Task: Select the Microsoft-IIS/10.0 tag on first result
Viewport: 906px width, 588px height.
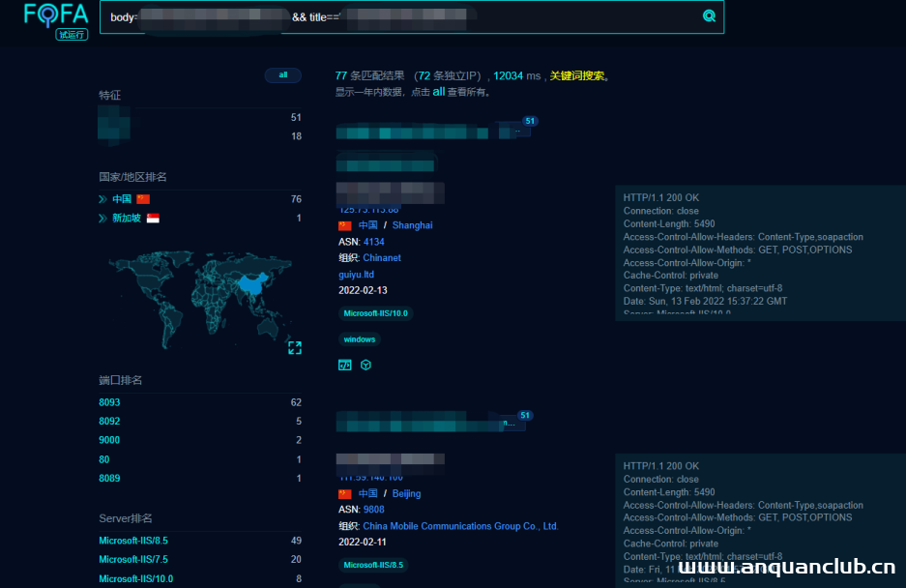Action: click(375, 313)
